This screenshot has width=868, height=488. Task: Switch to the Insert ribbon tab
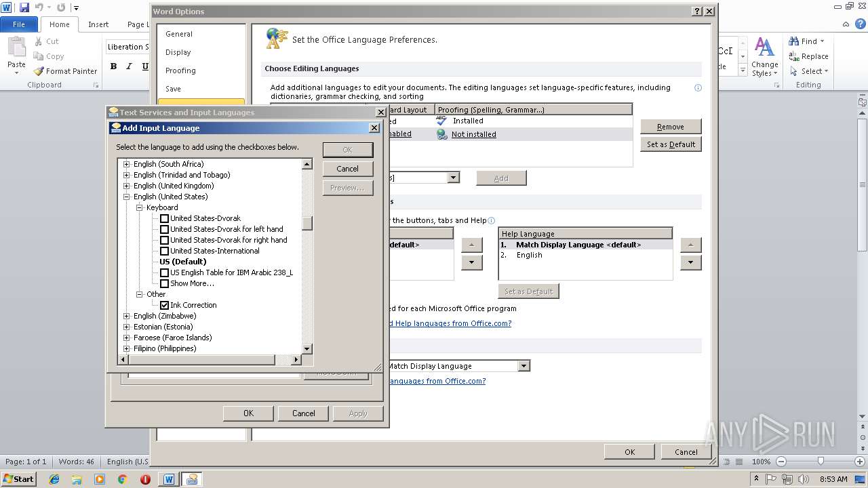[x=98, y=24]
